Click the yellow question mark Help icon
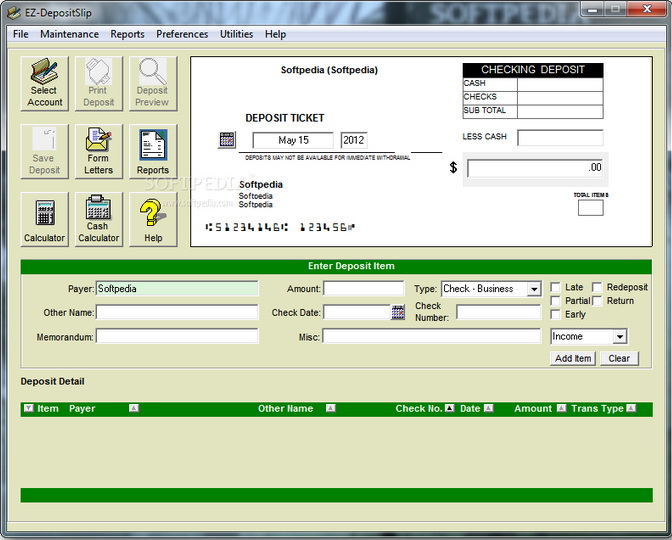Image resolution: width=672 pixels, height=540 pixels. 153,219
